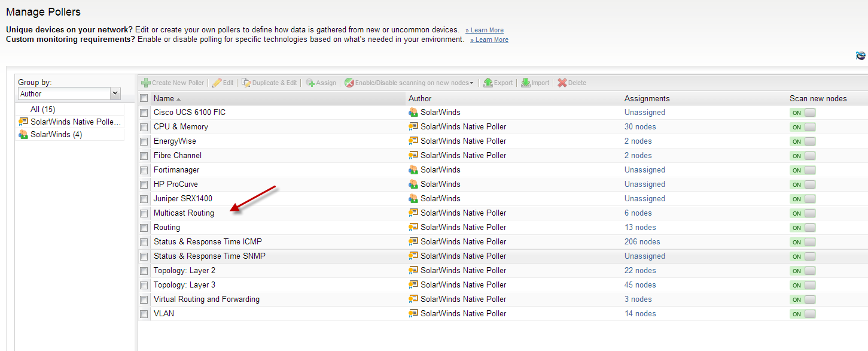
Task: Click native poller icon in Topology: Layer 3 row
Action: tap(413, 285)
